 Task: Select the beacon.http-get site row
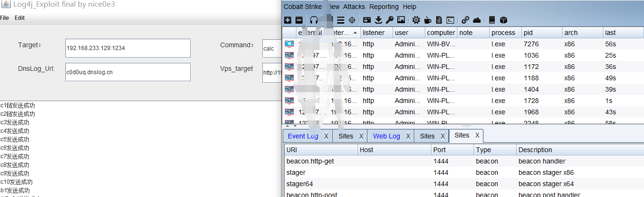[464, 161]
